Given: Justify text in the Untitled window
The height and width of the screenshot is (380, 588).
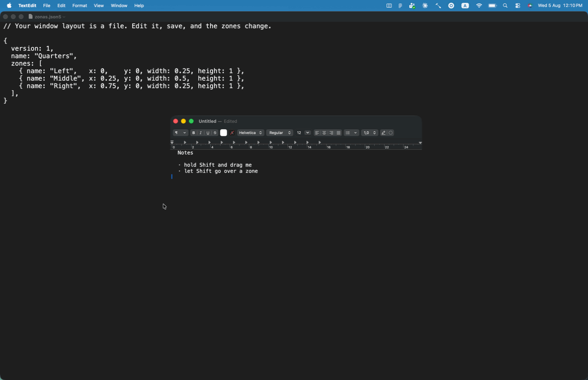Looking at the screenshot, I should (x=339, y=133).
